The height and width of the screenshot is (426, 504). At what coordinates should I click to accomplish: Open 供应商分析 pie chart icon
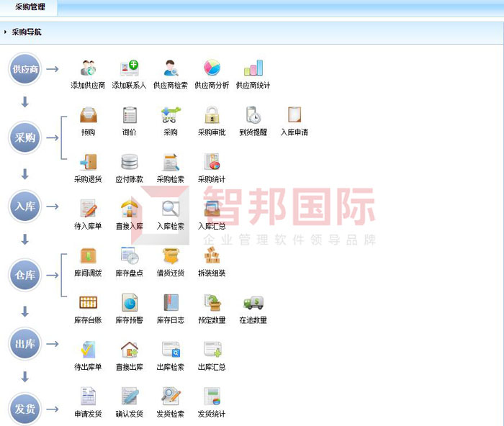212,69
